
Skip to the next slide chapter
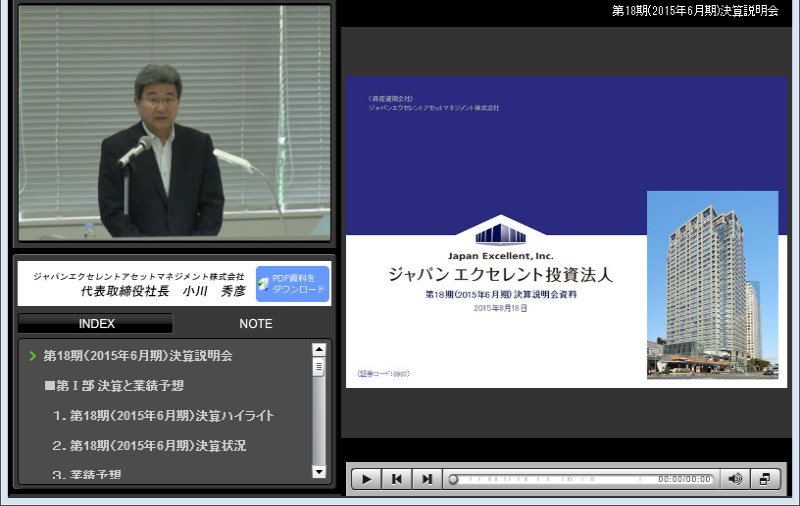pos(427,479)
